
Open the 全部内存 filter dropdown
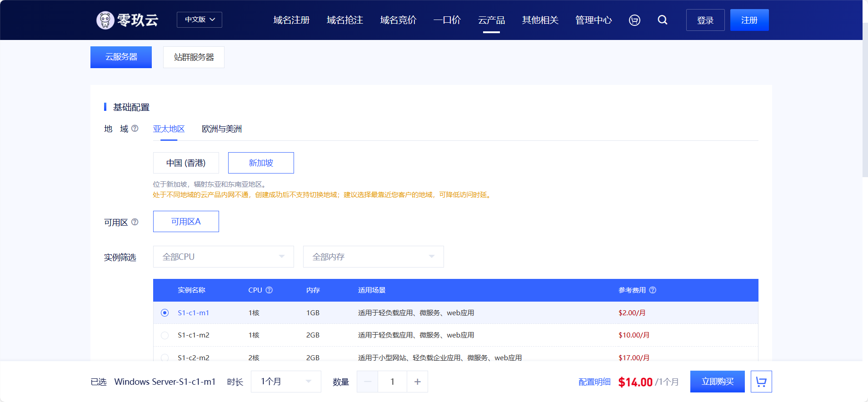374,257
